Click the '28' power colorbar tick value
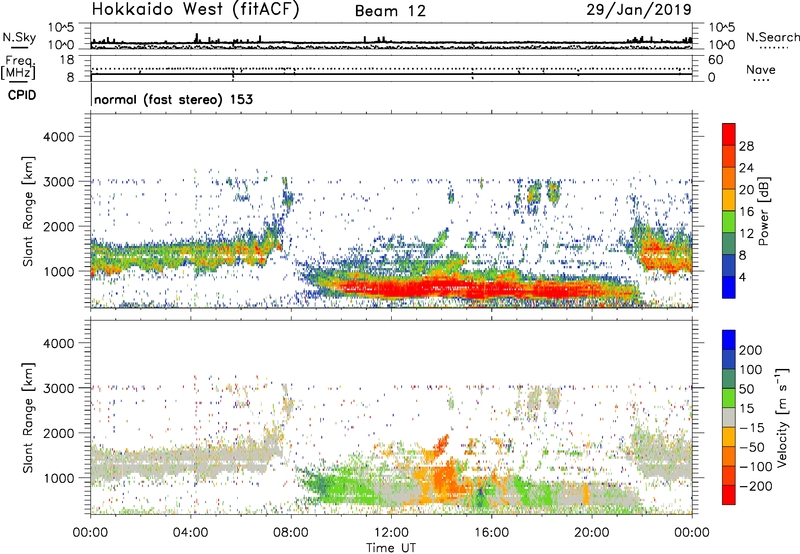This screenshot has height=554, width=800. coord(746,146)
